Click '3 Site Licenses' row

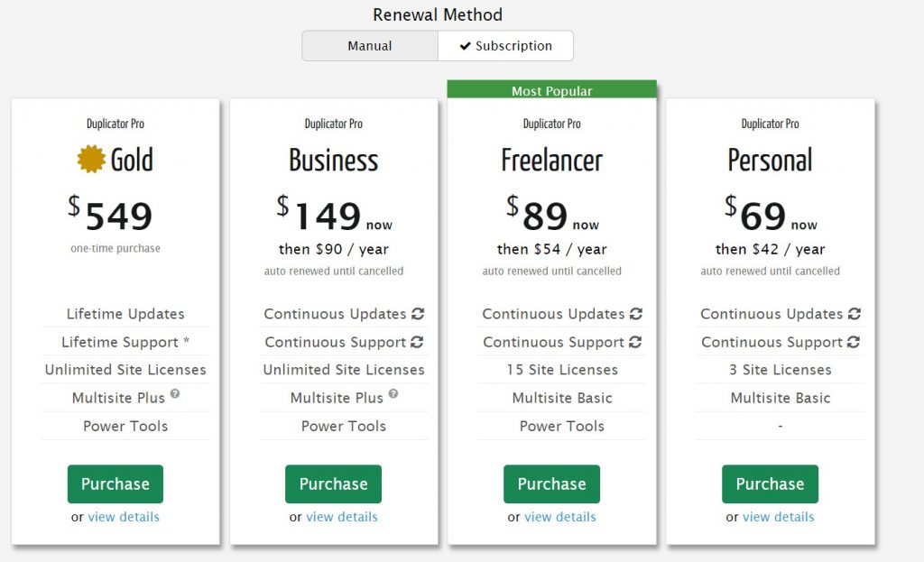coord(781,370)
